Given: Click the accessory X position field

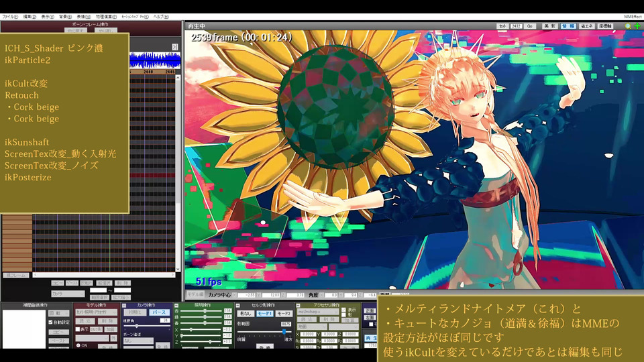Looking at the screenshot, I should coord(309,335).
